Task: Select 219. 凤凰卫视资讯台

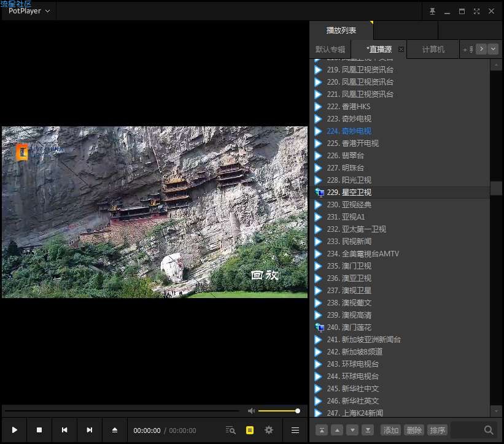Action: pyautogui.click(x=400, y=70)
